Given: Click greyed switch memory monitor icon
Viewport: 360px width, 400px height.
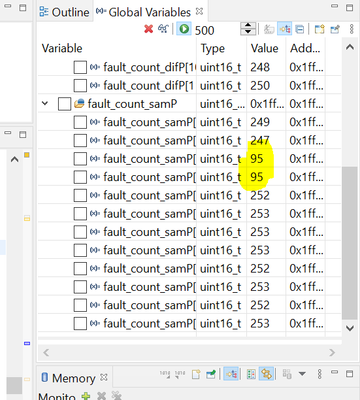Looking at the screenshot, I should click(x=287, y=374).
